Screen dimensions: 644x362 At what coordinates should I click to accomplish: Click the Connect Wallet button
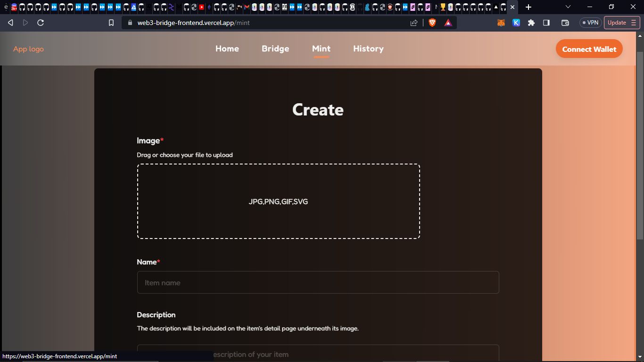click(x=589, y=49)
